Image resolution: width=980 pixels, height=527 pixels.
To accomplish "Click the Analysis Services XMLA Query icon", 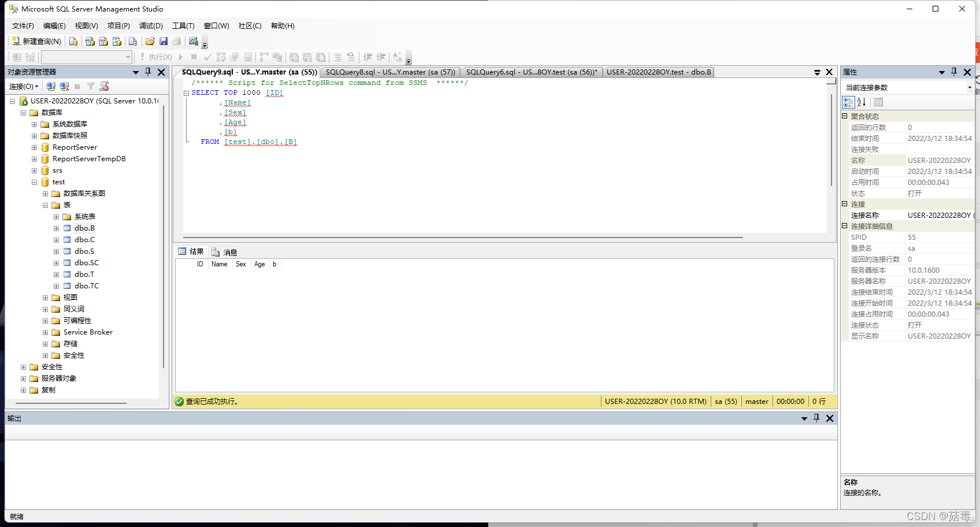I will [117, 41].
